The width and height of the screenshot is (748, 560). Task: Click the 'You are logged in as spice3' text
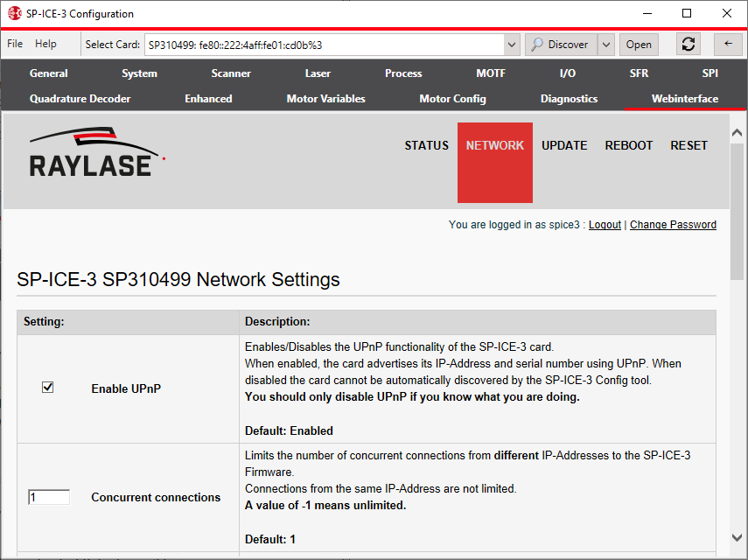[514, 225]
